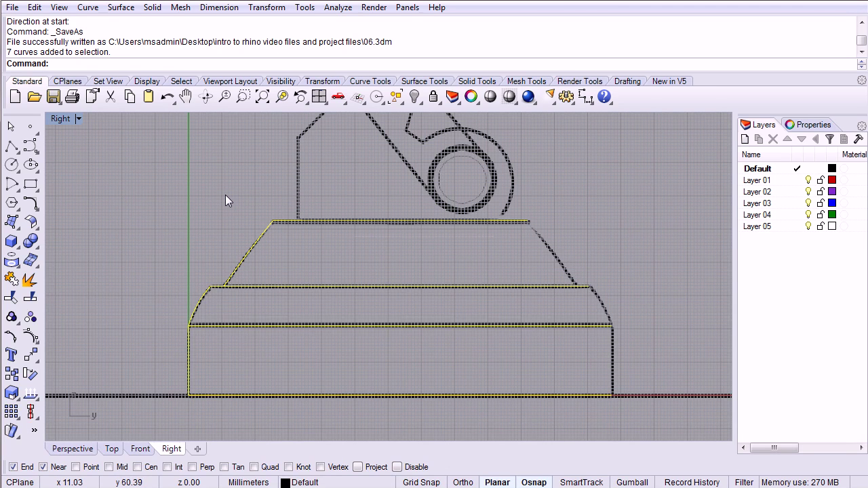This screenshot has width=868, height=488.
Task: Click the blue Render sphere icon
Action: [x=528, y=97]
